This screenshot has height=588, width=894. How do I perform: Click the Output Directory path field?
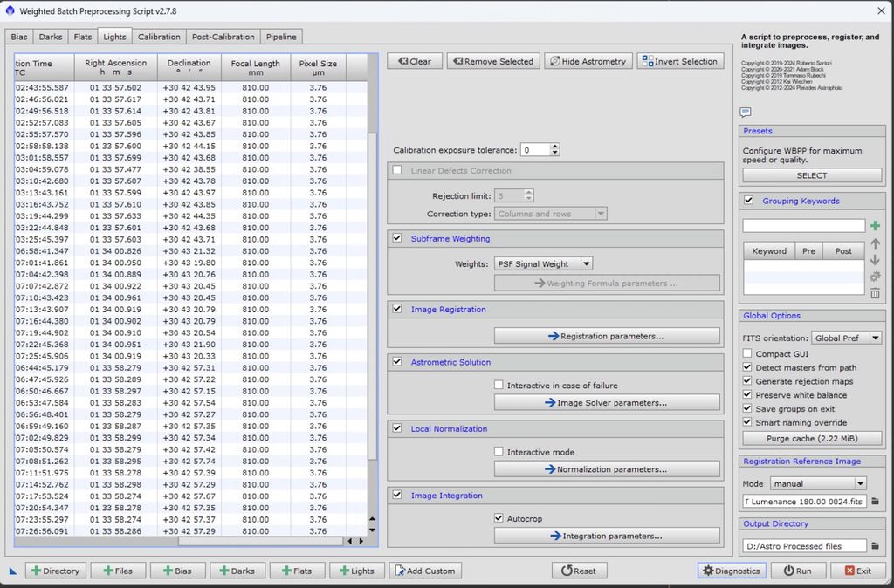click(804, 546)
